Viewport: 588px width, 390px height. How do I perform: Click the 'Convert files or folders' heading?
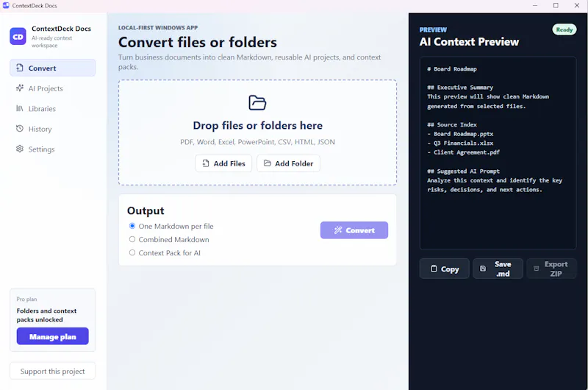[198, 43]
